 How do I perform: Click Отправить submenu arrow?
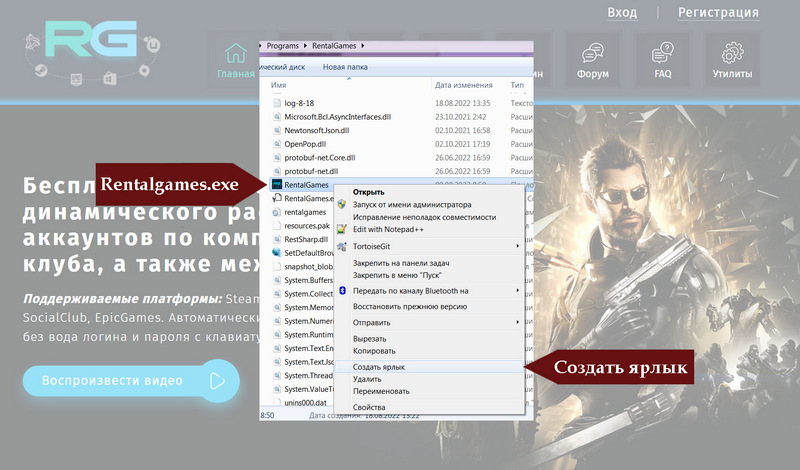coord(517,323)
